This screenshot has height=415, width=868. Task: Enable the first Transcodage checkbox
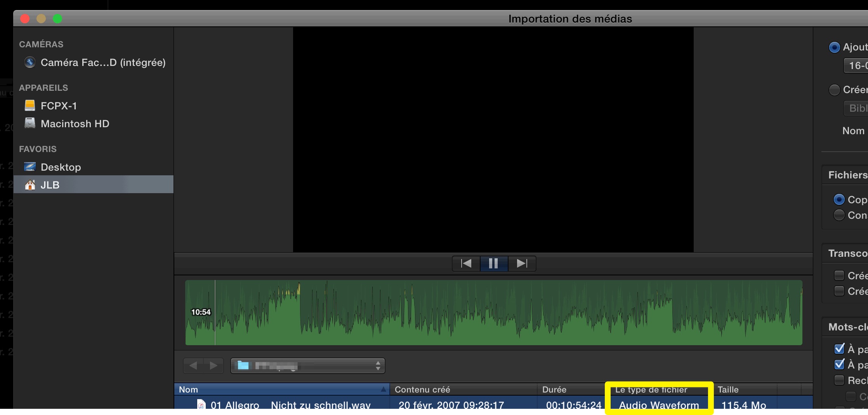click(x=839, y=276)
